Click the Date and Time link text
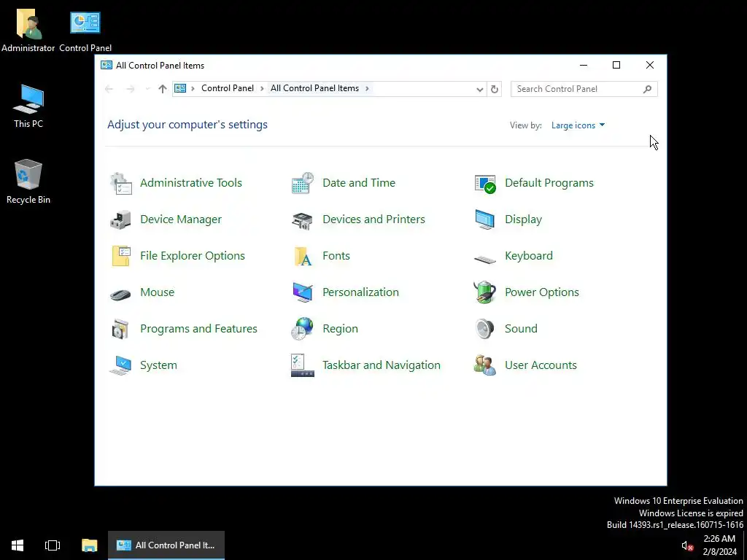The width and height of the screenshot is (747, 560). (x=359, y=183)
